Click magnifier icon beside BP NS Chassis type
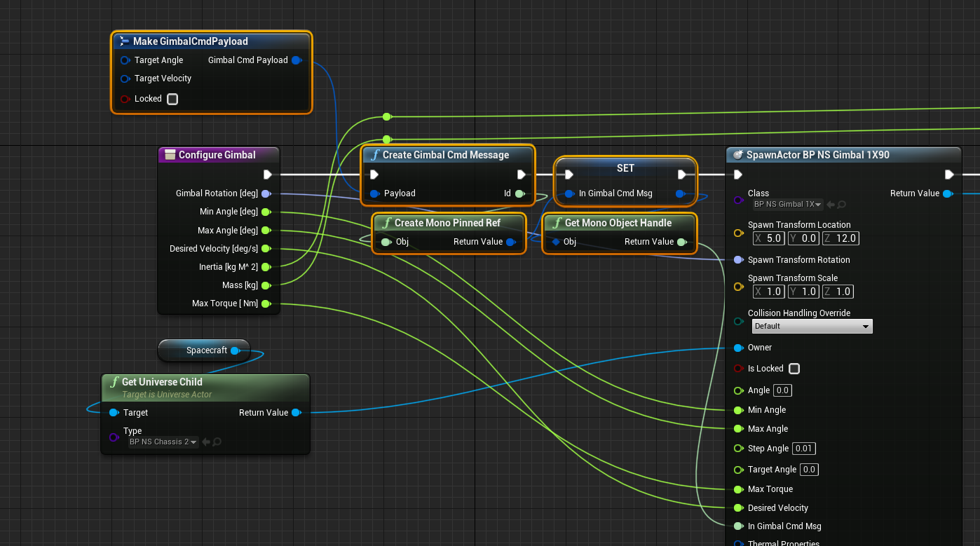980x546 pixels. (x=217, y=442)
